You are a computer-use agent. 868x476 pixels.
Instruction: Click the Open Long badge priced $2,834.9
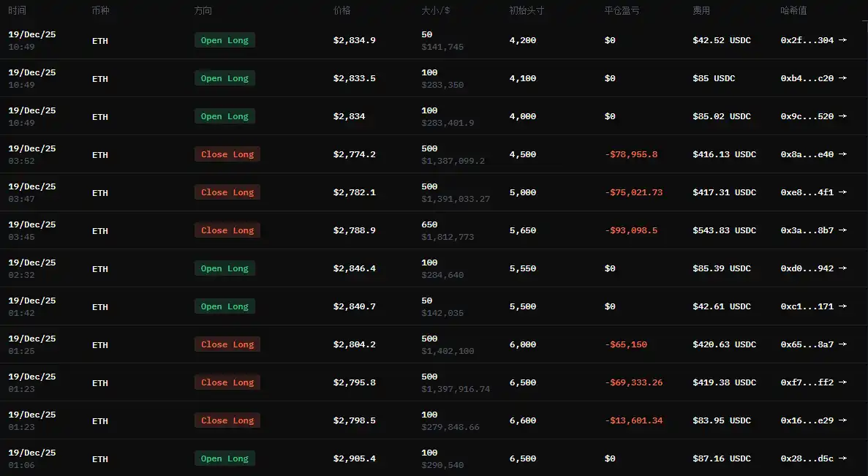224,40
